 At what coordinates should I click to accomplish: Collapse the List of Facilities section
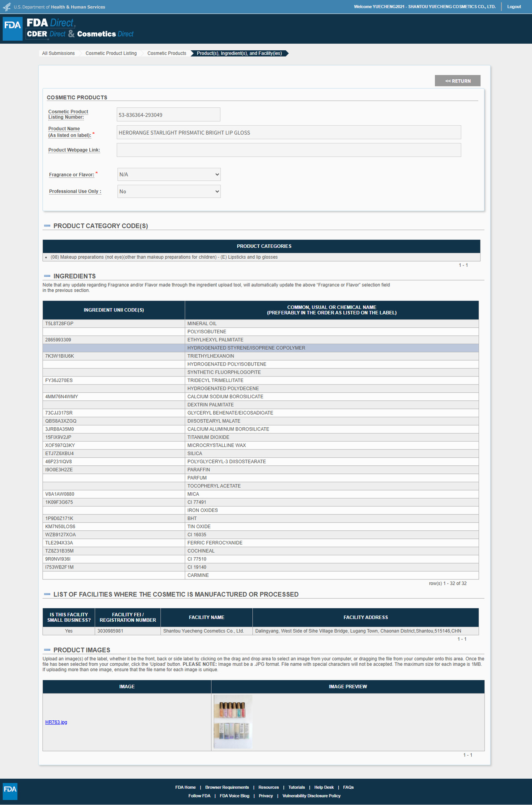tap(47, 595)
